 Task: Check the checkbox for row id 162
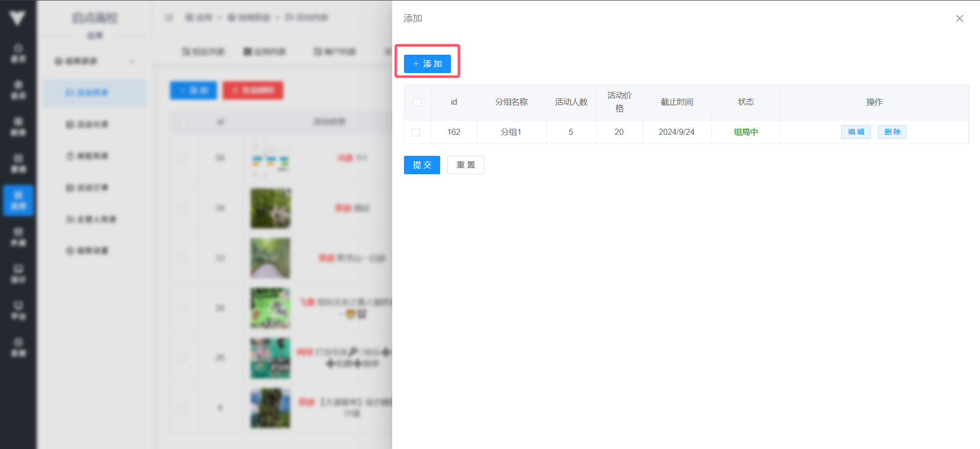416,132
